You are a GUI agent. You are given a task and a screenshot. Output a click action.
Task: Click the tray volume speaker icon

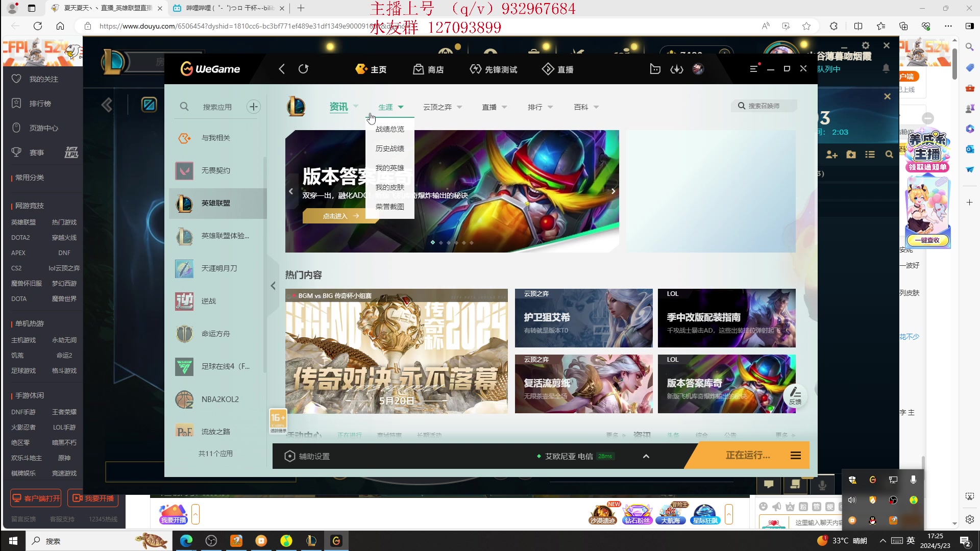(852, 500)
